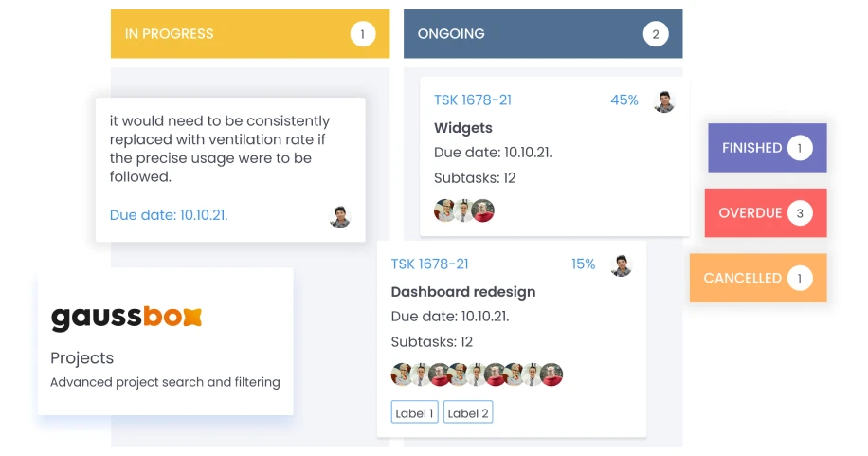
Task: Click the assignee avatar on Widgets card
Action: click(664, 101)
